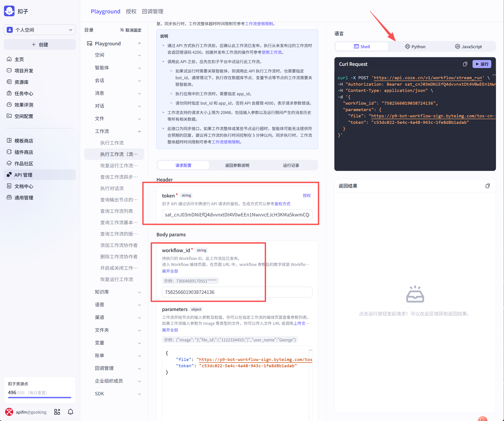The height and width of the screenshot is (421, 504).
Task: Switch code language to JavaScript
Action: click(468, 47)
